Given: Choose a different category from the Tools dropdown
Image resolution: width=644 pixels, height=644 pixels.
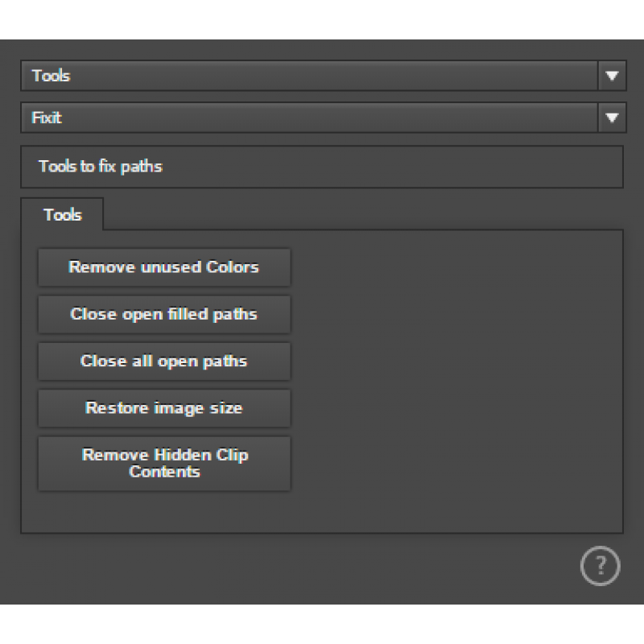Looking at the screenshot, I should [x=322, y=75].
